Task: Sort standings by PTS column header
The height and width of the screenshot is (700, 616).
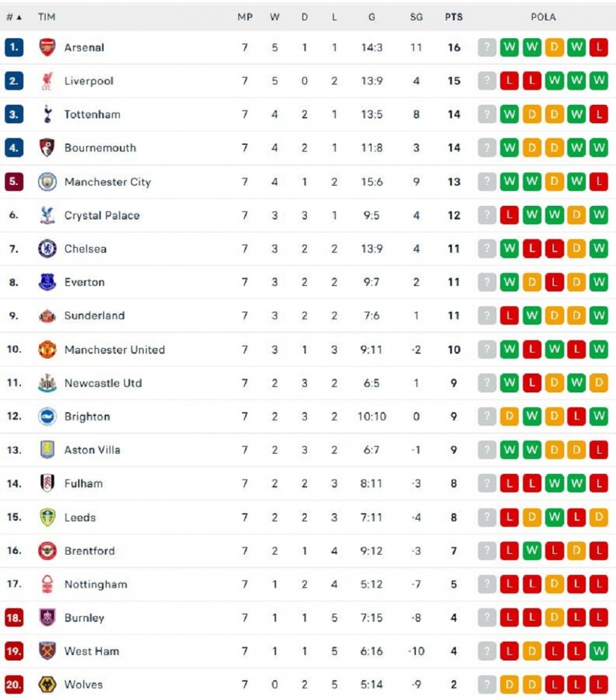Action: click(x=453, y=17)
